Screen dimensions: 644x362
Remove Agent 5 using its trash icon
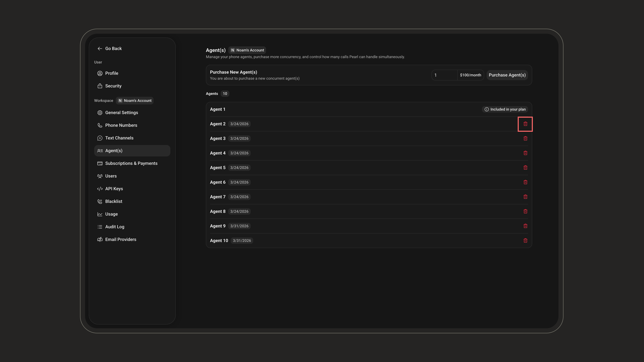pyautogui.click(x=525, y=168)
